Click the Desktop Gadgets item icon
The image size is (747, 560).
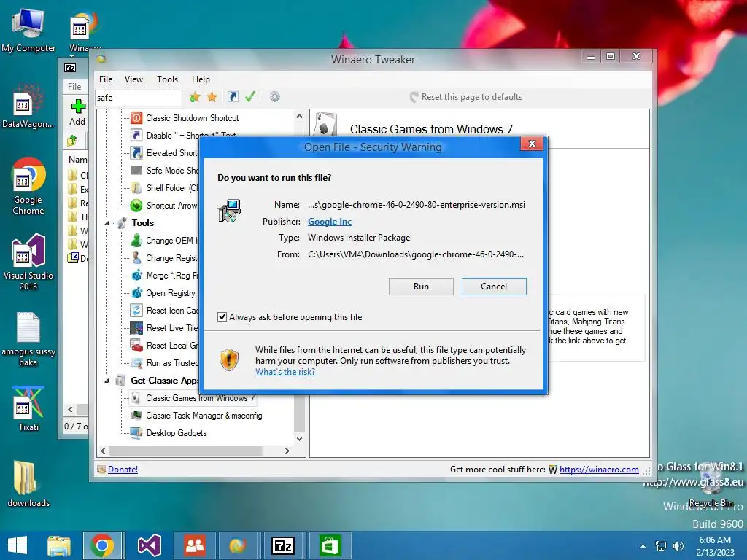tap(136, 433)
